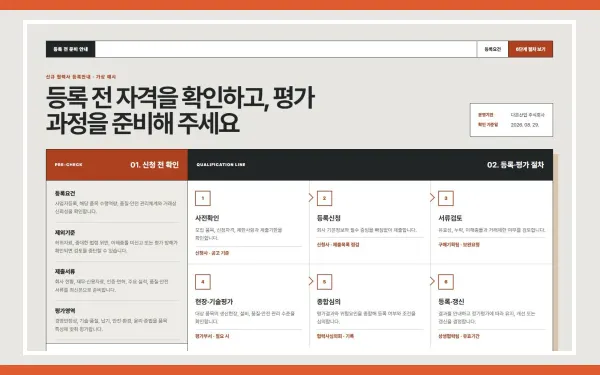Click the 'PRE-CHECK' label
This screenshot has height=375, width=600.
[x=68, y=165]
